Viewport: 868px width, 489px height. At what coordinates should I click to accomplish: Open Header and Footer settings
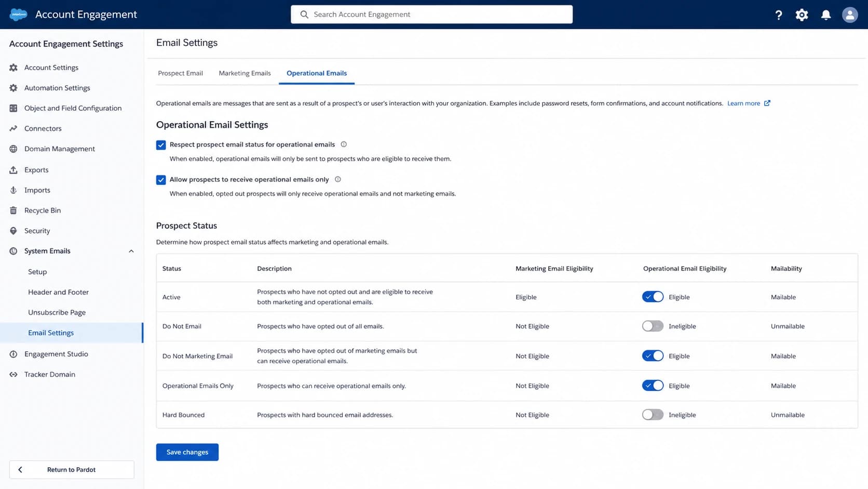pyautogui.click(x=58, y=292)
